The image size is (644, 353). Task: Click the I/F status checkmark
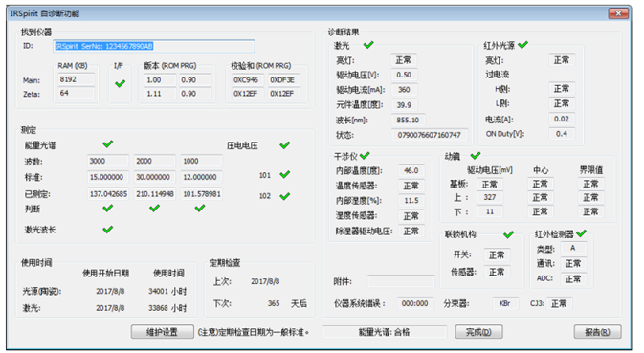tap(120, 84)
